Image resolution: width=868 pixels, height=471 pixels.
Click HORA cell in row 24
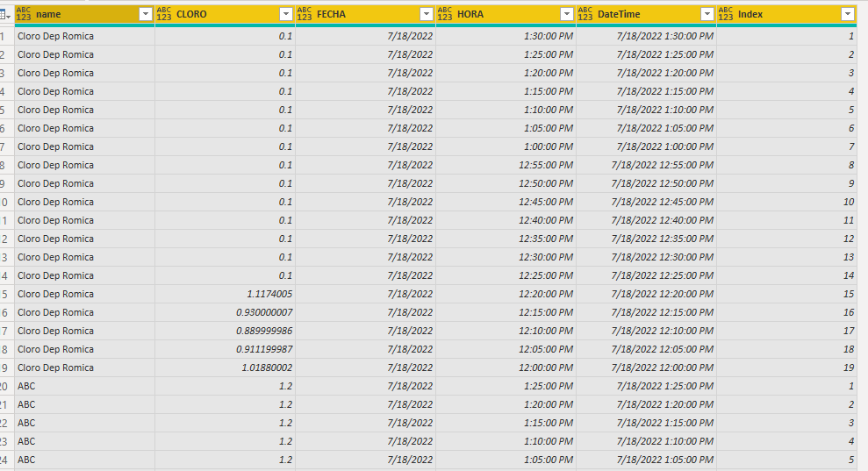click(506, 460)
